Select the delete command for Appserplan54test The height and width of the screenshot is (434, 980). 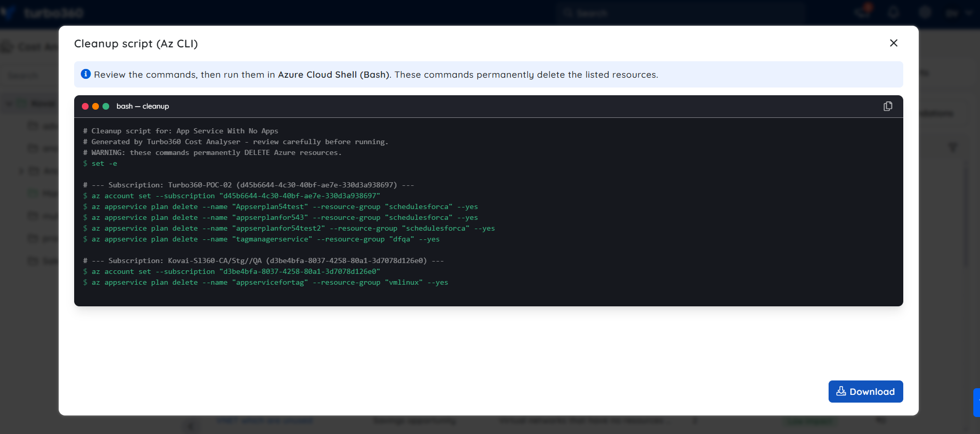tap(281, 206)
